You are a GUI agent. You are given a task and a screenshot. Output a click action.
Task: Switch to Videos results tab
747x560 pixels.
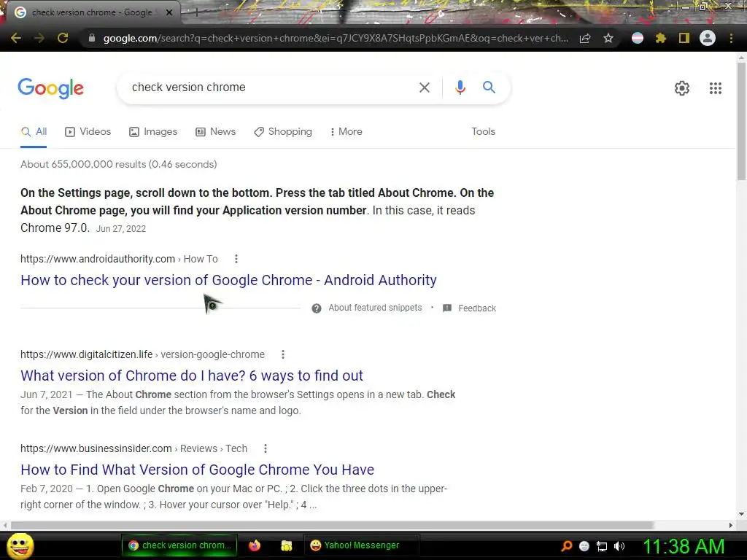coord(88,132)
